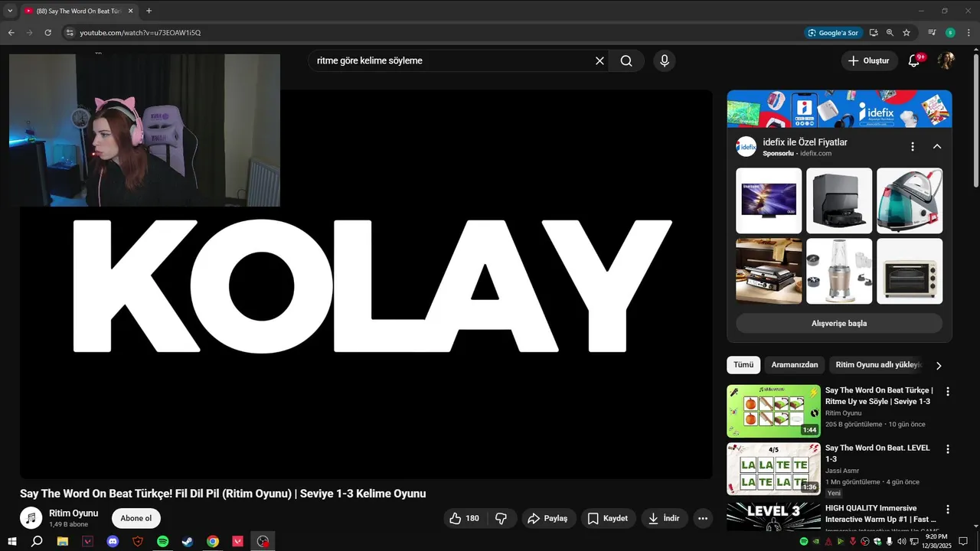Select Ritim Oyunu adlı yükleyici chip

[x=878, y=365]
